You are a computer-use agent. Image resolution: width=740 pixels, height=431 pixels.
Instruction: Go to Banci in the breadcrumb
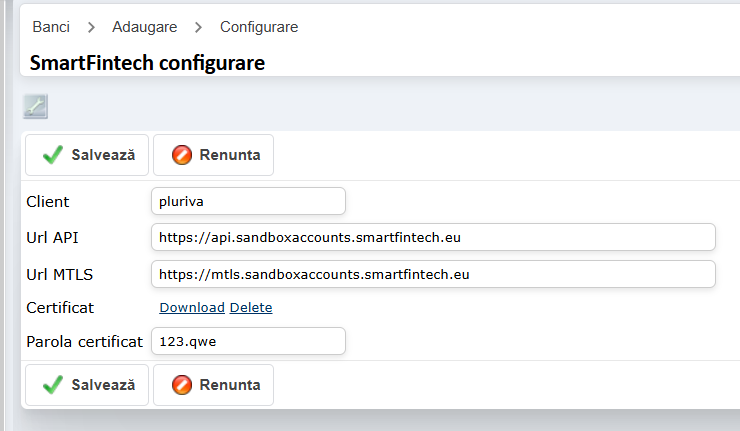click(x=51, y=27)
